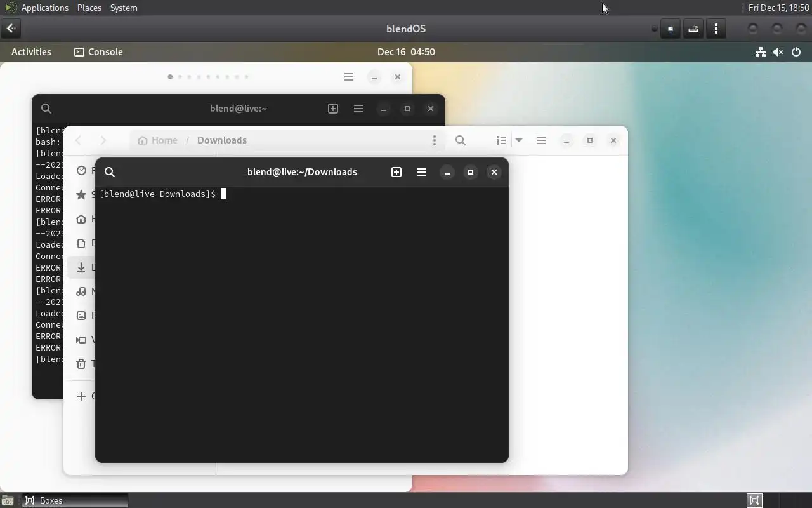
Task: Expand view options dropdown arrow in Files
Action: click(x=519, y=140)
